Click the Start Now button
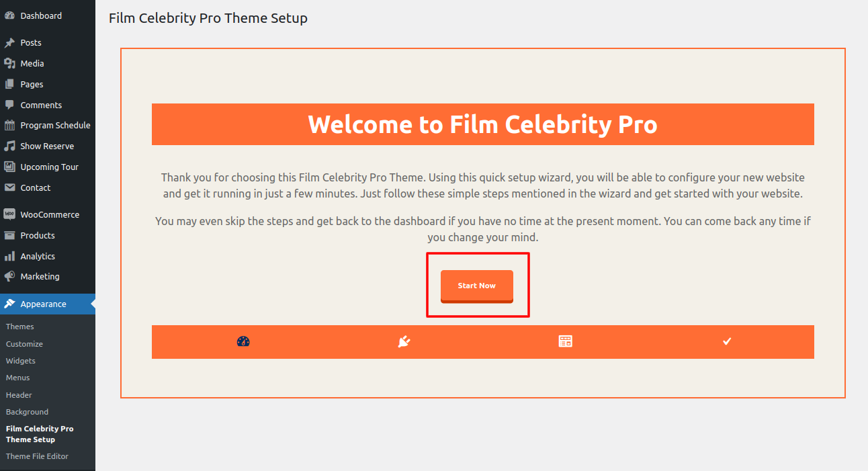The width and height of the screenshot is (868, 471). [476, 286]
